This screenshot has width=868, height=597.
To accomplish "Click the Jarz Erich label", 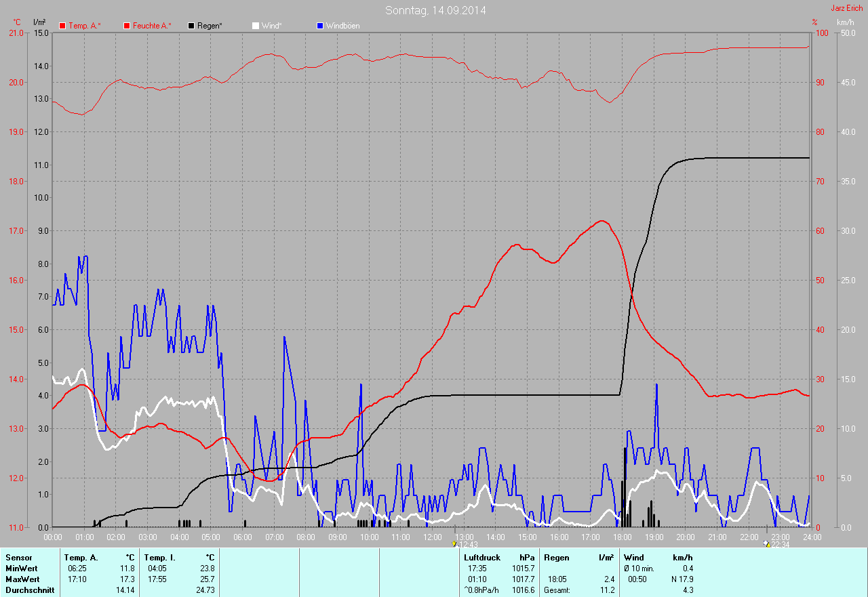I will coord(846,8).
